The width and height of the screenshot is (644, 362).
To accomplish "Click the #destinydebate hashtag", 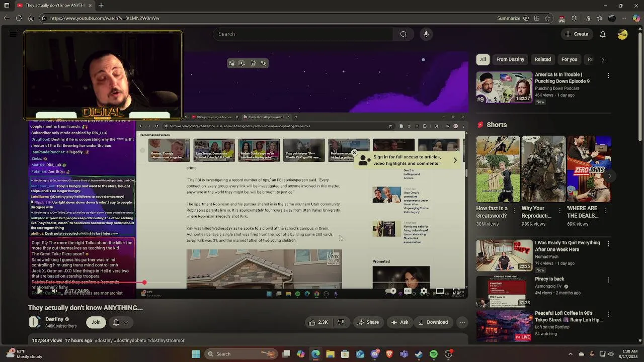I will (130, 341).
